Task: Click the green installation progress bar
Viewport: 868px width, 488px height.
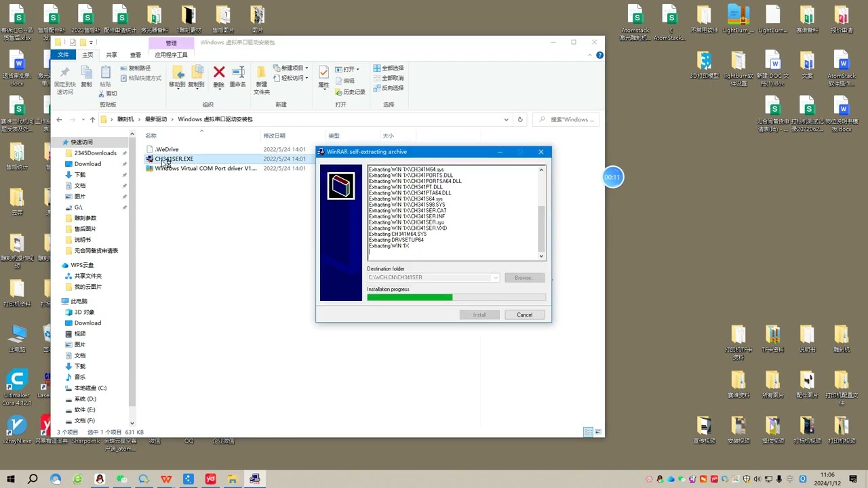Action: [410, 298]
